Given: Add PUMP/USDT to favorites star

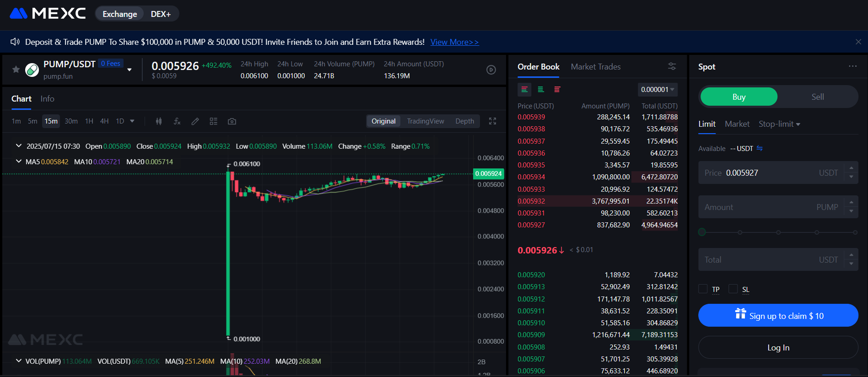Looking at the screenshot, I should tap(16, 70).
